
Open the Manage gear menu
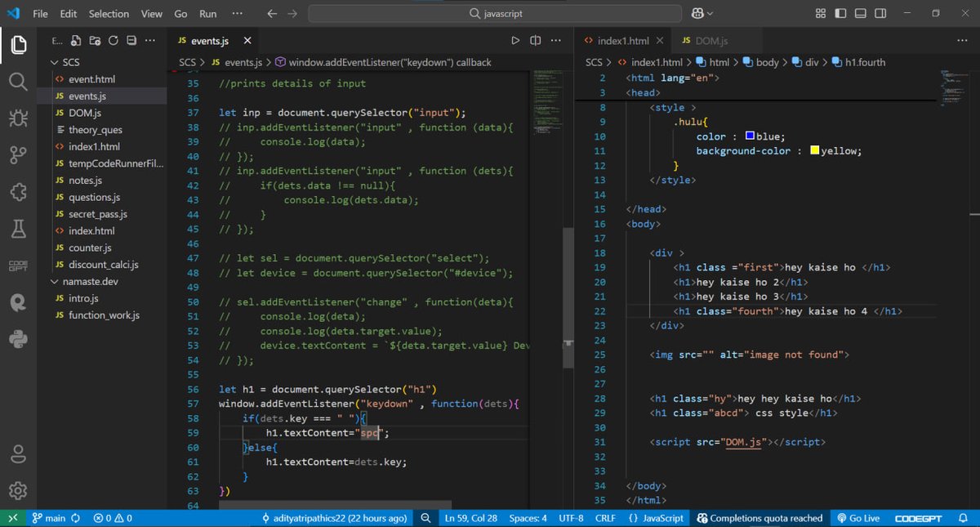pyautogui.click(x=19, y=490)
